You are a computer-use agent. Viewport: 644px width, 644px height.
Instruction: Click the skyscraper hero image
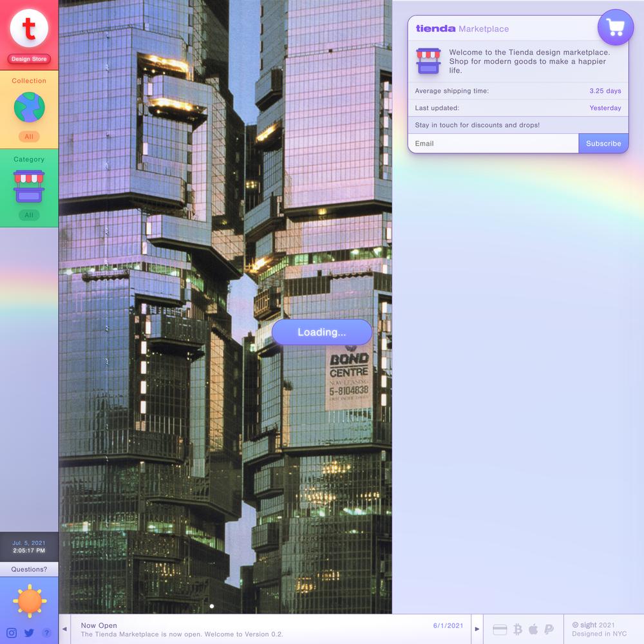(x=225, y=307)
